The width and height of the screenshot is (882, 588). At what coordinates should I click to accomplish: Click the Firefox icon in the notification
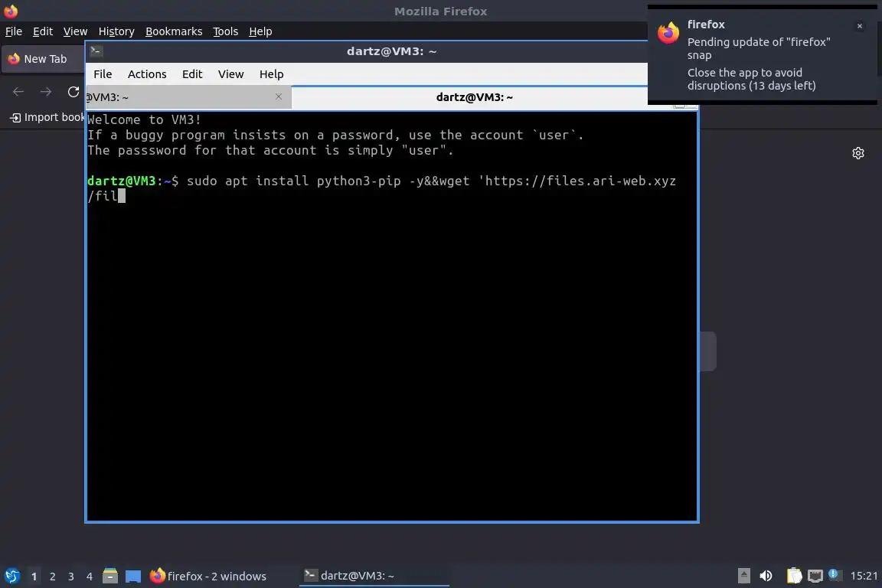[x=668, y=33]
